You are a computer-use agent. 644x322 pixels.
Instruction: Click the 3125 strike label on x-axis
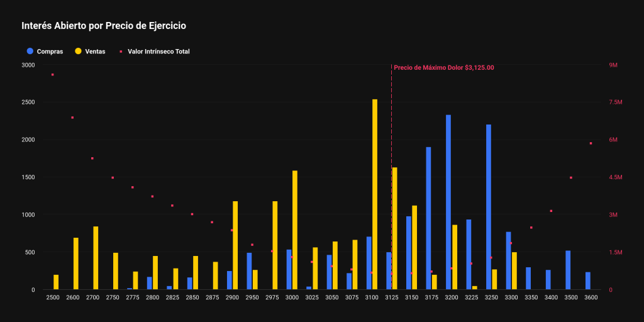point(392,297)
